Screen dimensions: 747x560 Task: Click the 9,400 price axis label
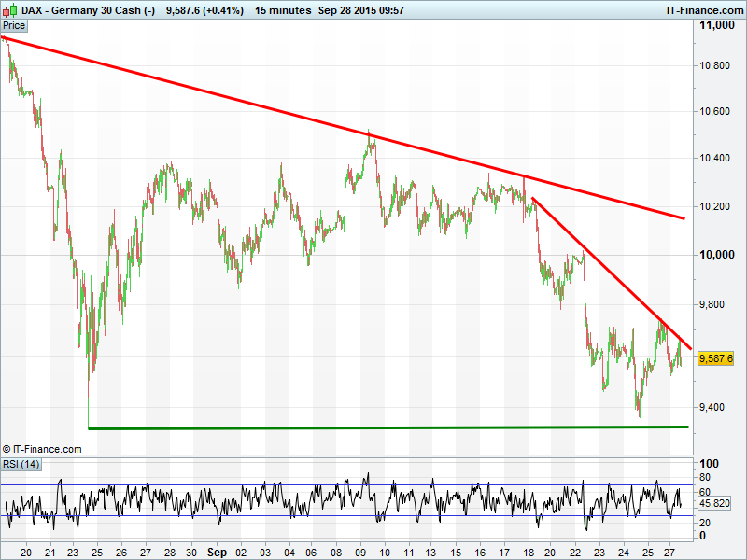click(x=715, y=407)
